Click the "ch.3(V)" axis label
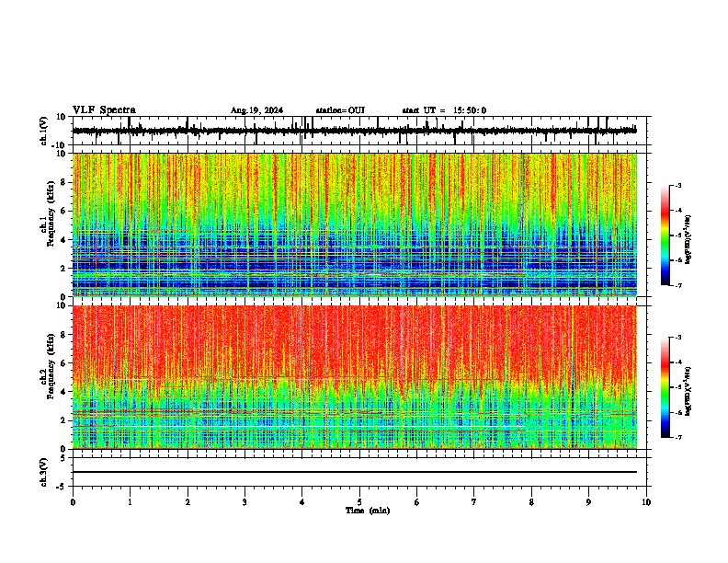This screenshot has width=728, height=563. 44,472
